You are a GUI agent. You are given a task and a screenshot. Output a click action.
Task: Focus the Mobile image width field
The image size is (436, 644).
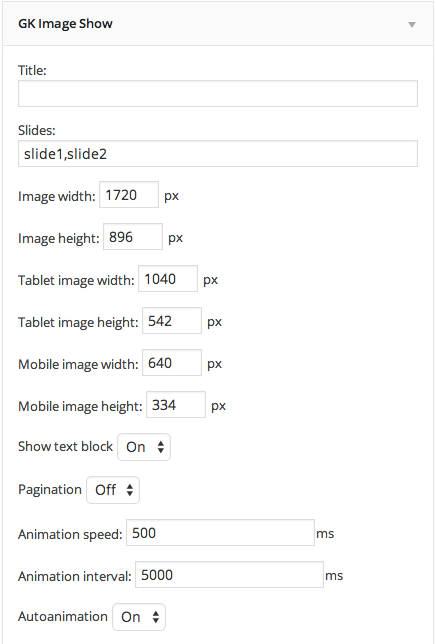(172, 362)
